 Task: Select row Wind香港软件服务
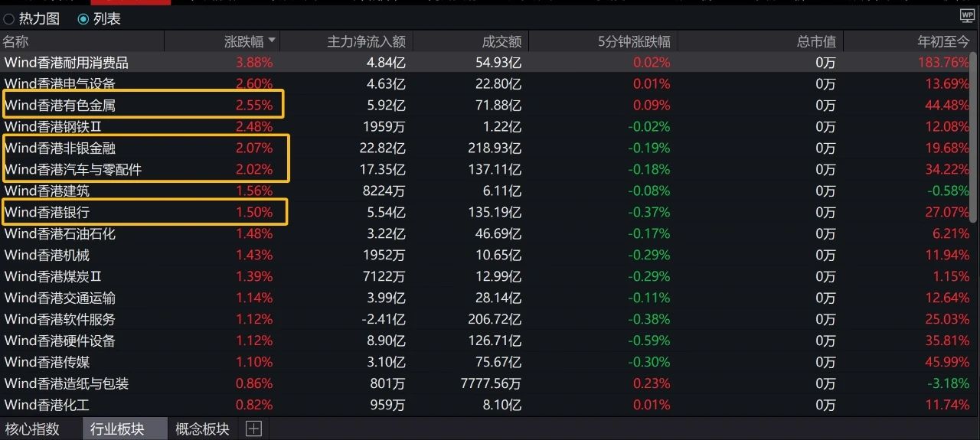click(485, 320)
